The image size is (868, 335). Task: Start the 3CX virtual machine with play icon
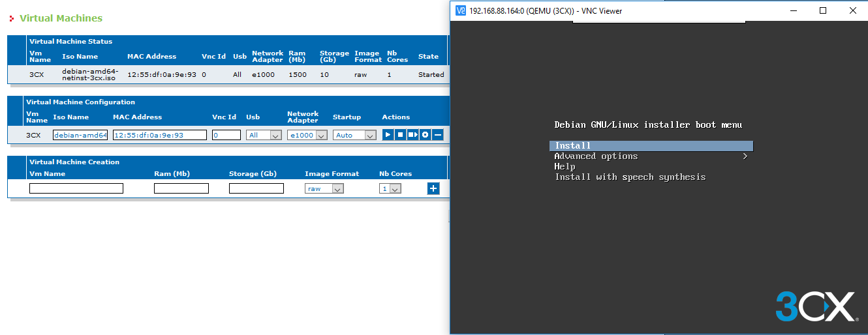[388, 135]
